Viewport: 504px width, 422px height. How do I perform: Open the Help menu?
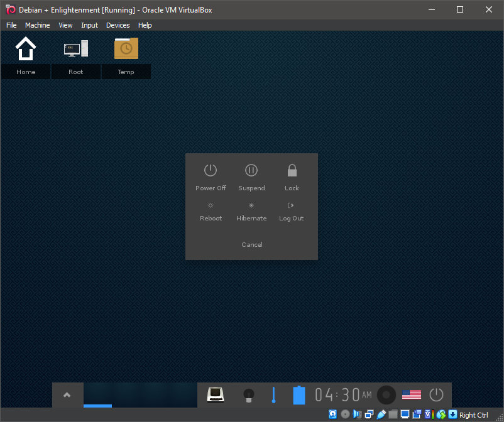pyautogui.click(x=145, y=25)
